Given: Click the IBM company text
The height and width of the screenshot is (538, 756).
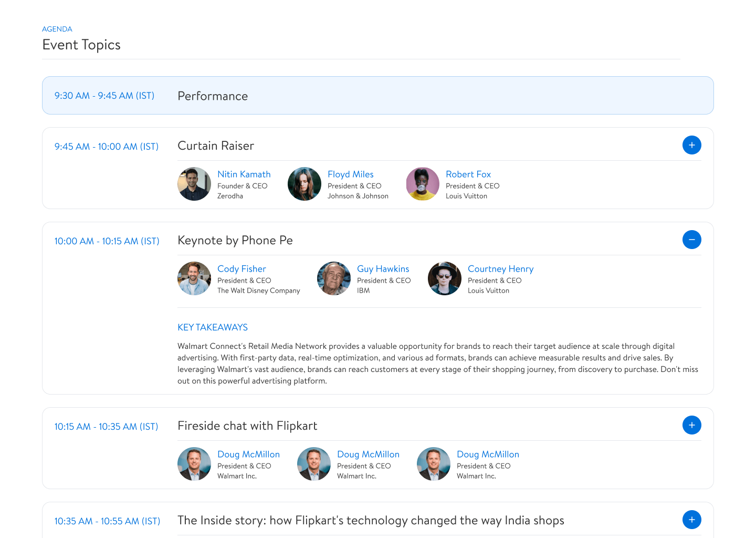Looking at the screenshot, I should click(x=363, y=291).
